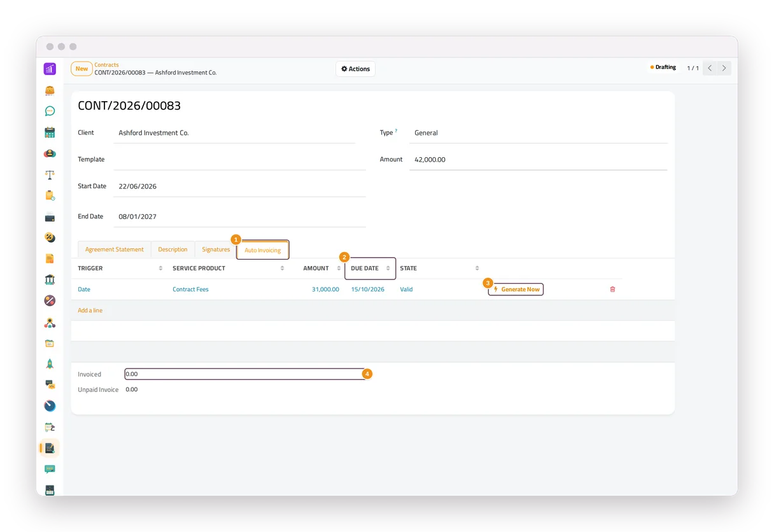Sort by the State column arrows
774x532 pixels.
pyautogui.click(x=477, y=269)
